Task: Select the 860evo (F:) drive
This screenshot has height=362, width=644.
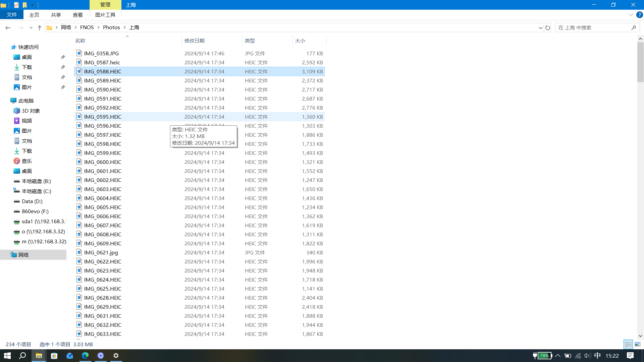Action: pyautogui.click(x=35, y=211)
